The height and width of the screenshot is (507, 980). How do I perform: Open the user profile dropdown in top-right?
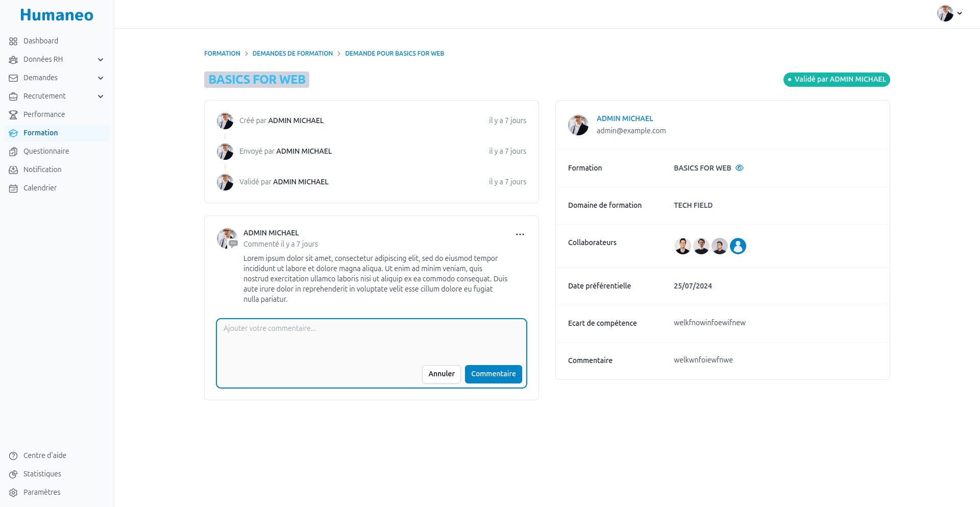(x=949, y=14)
